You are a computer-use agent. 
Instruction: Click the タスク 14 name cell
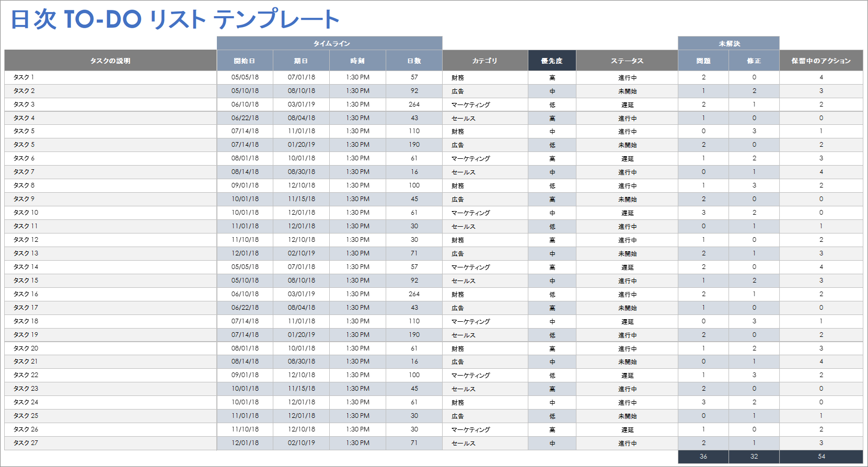(110, 267)
